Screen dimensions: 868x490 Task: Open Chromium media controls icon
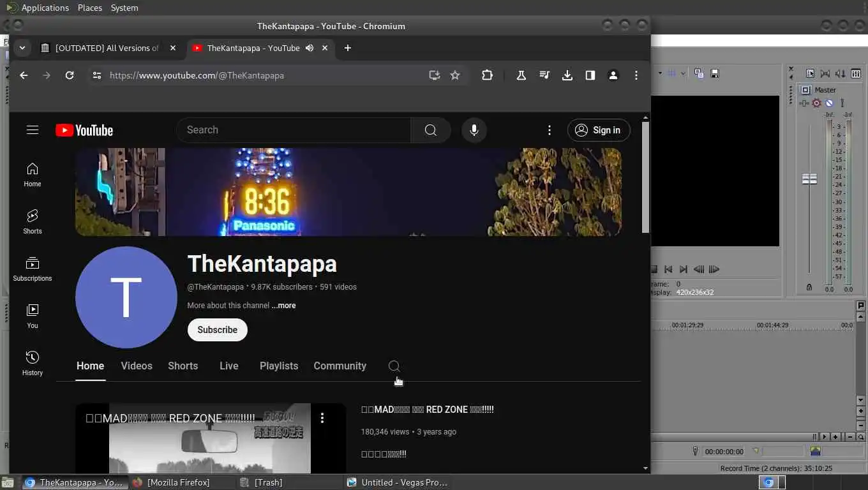[x=544, y=75]
